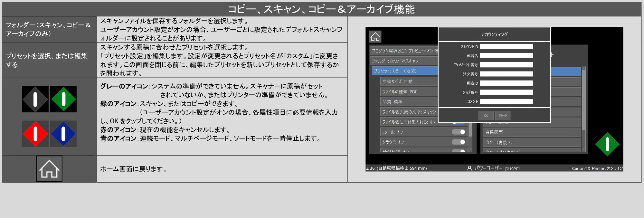Select the 白黒（青焼き） preset
644x218 pixels.
click(532, 142)
